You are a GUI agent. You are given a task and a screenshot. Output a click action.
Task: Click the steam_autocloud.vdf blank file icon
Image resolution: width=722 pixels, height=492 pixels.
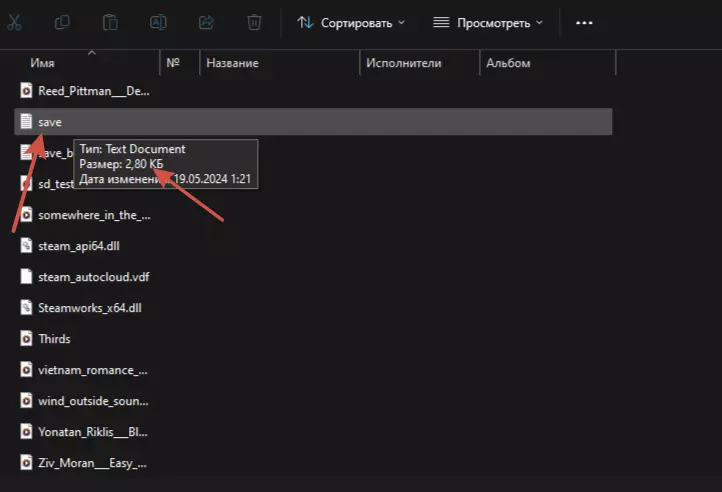pos(26,276)
